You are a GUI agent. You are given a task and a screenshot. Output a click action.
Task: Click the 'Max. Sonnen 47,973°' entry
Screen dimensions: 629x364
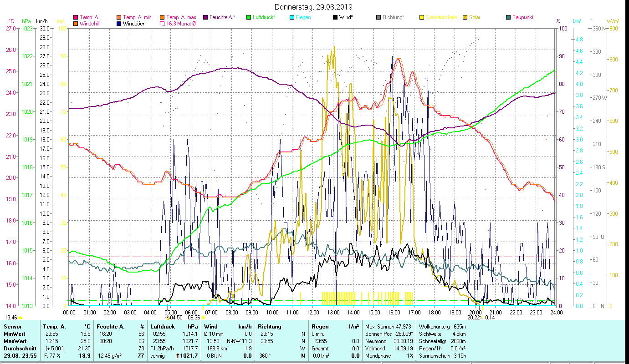click(389, 327)
